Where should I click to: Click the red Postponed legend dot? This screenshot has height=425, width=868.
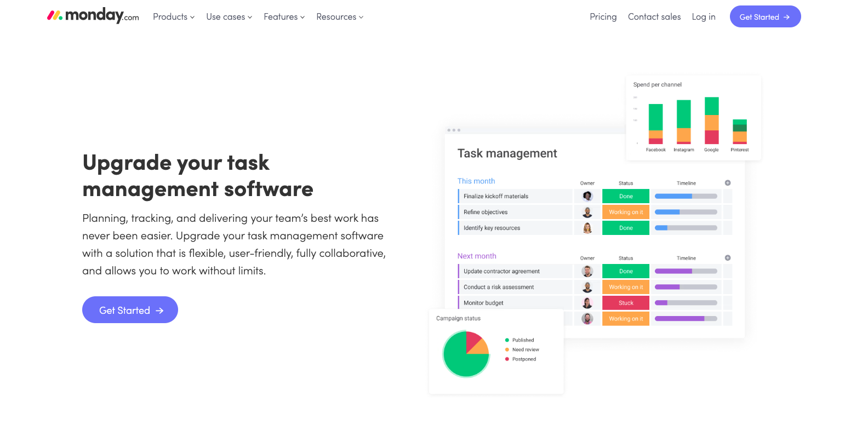507,359
